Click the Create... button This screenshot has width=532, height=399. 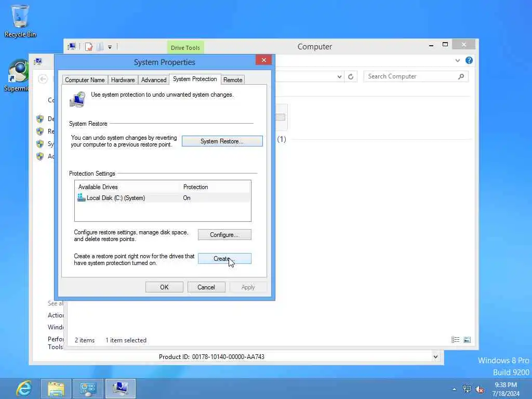[224, 259]
